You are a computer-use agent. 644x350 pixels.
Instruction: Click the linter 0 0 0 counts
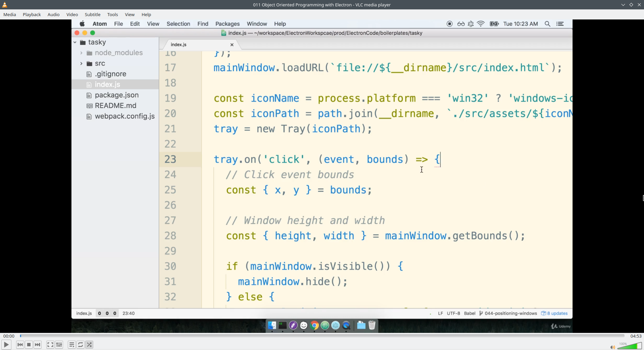click(x=107, y=313)
